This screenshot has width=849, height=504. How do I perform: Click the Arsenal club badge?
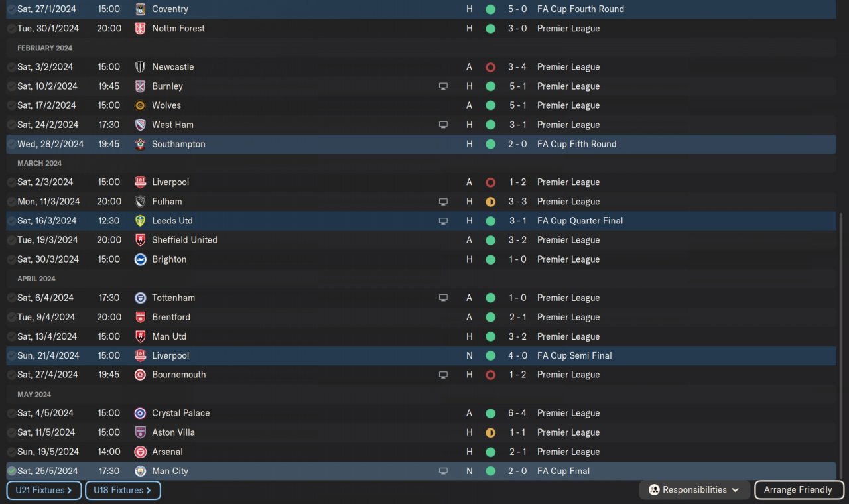click(x=140, y=452)
